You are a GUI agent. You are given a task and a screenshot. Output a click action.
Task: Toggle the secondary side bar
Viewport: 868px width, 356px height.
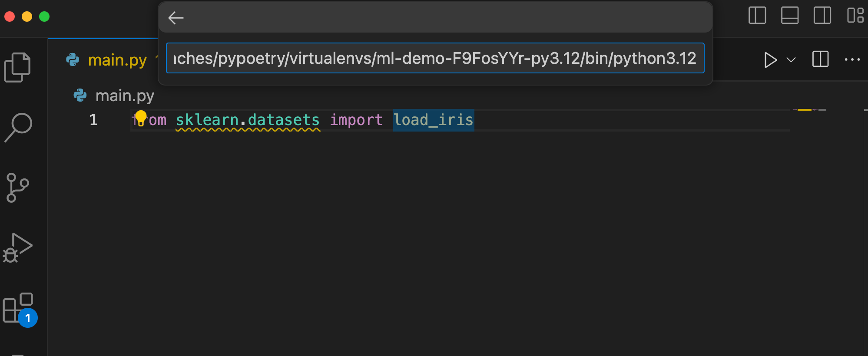click(822, 16)
